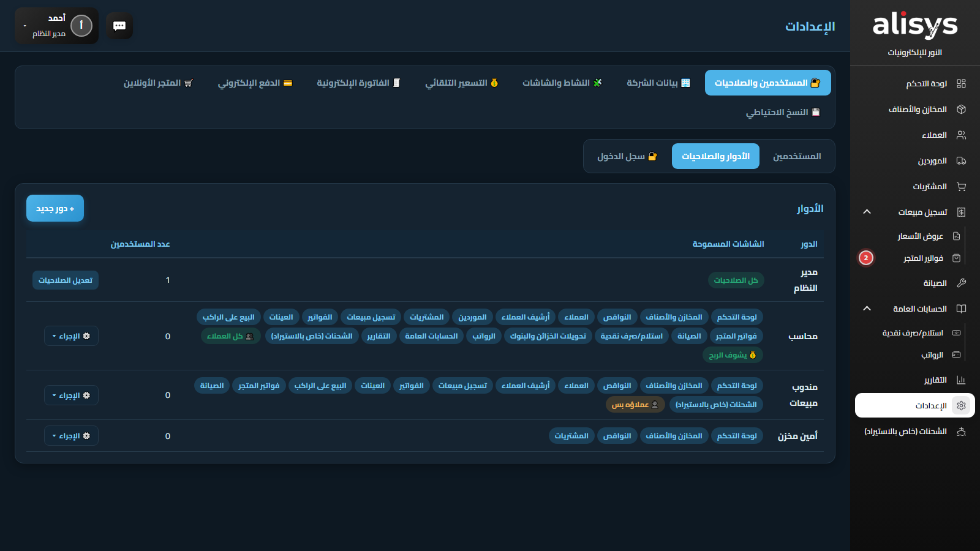Click the gear icon for الإعدادات

(961, 405)
